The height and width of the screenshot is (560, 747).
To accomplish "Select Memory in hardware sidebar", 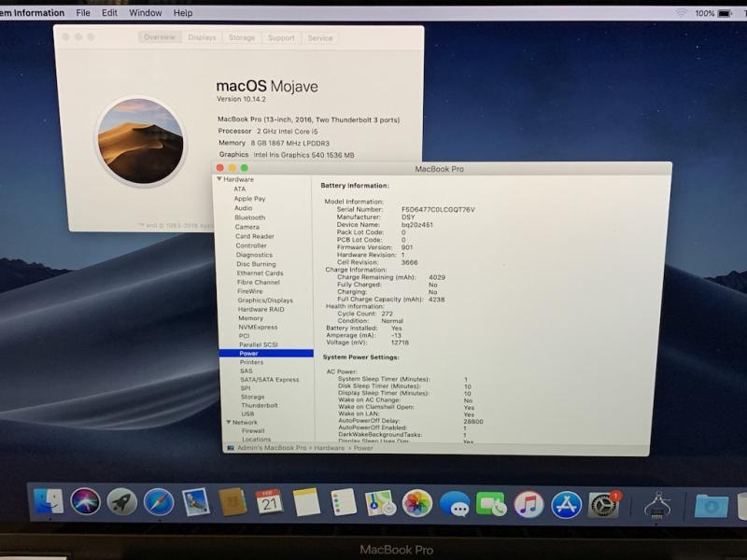I will 250,318.
